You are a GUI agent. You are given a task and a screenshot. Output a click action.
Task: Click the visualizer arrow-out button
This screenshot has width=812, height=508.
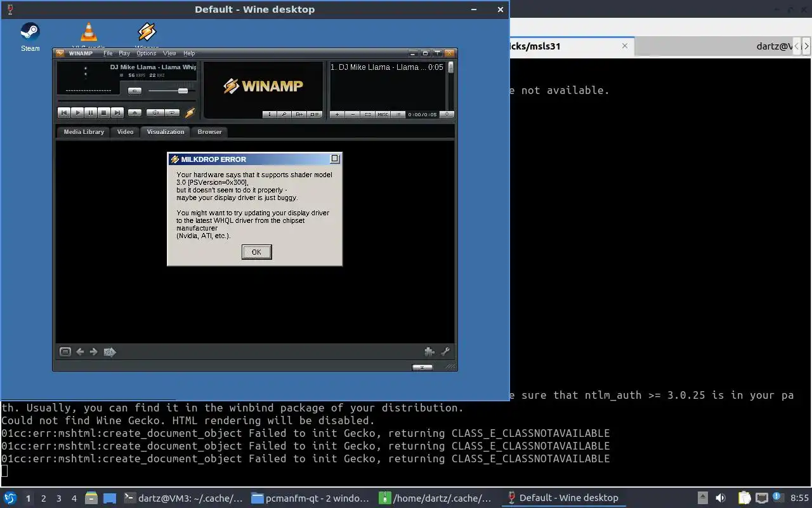299,114
